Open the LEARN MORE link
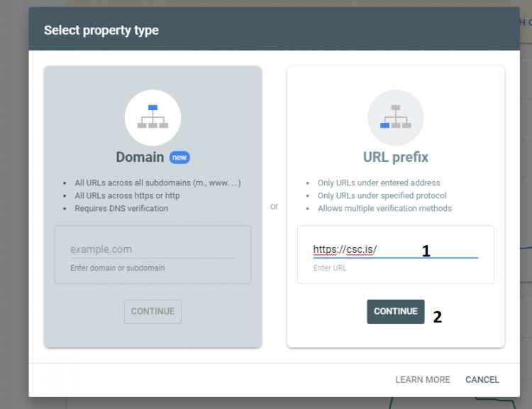Viewport: 532px width, 409px height. pyautogui.click(x=422, y=380)
